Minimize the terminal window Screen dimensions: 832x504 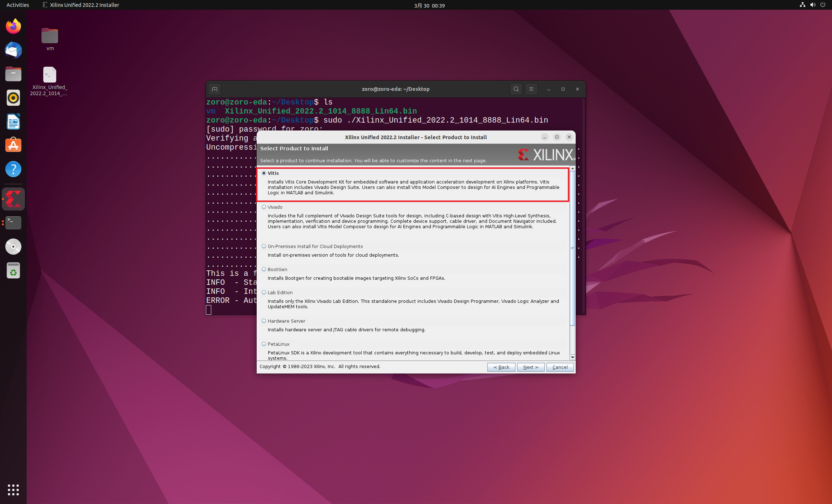tap(549, 89)
